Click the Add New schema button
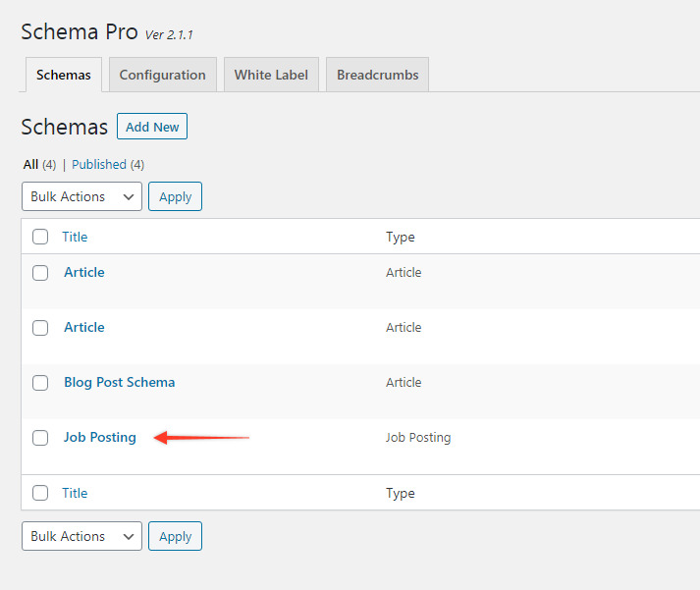This screenshot has width=700, height=590. (152, 127)
